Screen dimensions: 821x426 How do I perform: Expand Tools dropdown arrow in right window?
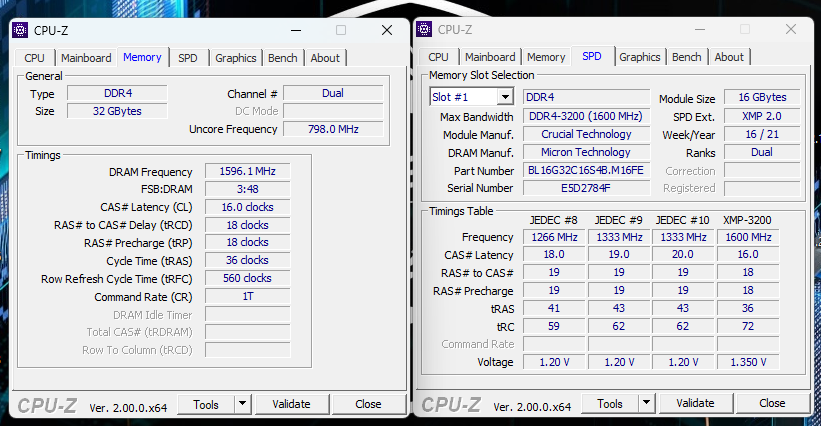coord(647,403)
